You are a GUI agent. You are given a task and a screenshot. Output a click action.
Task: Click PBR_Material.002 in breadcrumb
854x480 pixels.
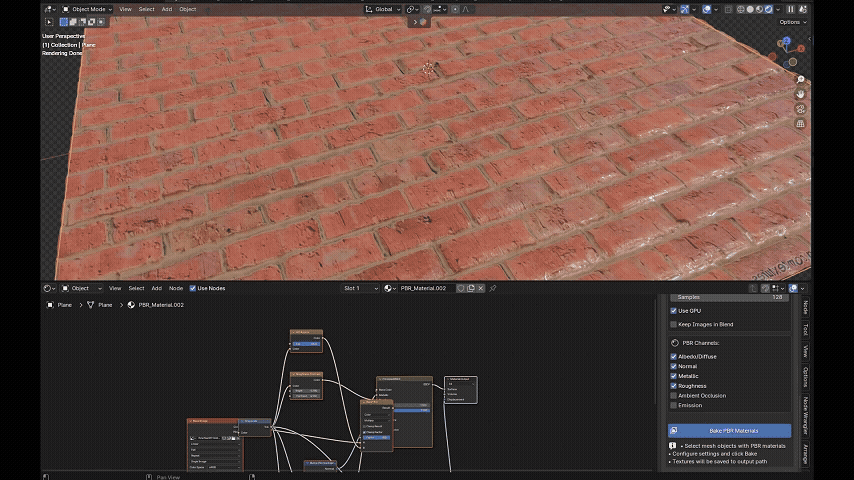[x=161, y=305]
